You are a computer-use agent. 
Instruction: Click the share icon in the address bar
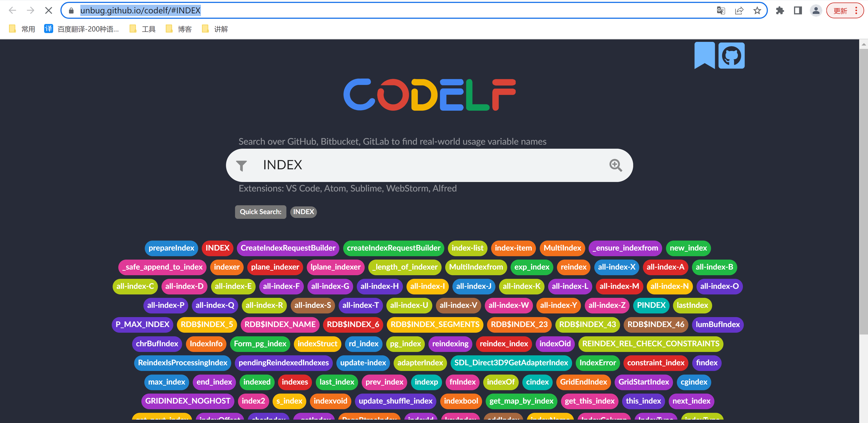coord(739,10)
